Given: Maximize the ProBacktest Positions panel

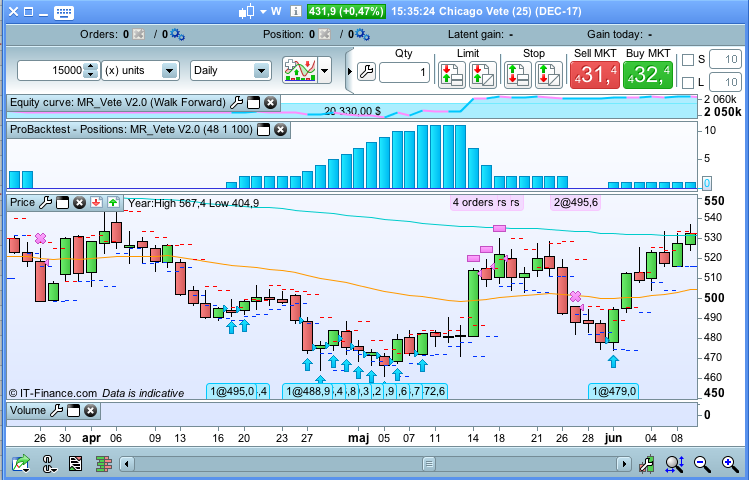Looking at the screenshot, I should click(264, 129).
